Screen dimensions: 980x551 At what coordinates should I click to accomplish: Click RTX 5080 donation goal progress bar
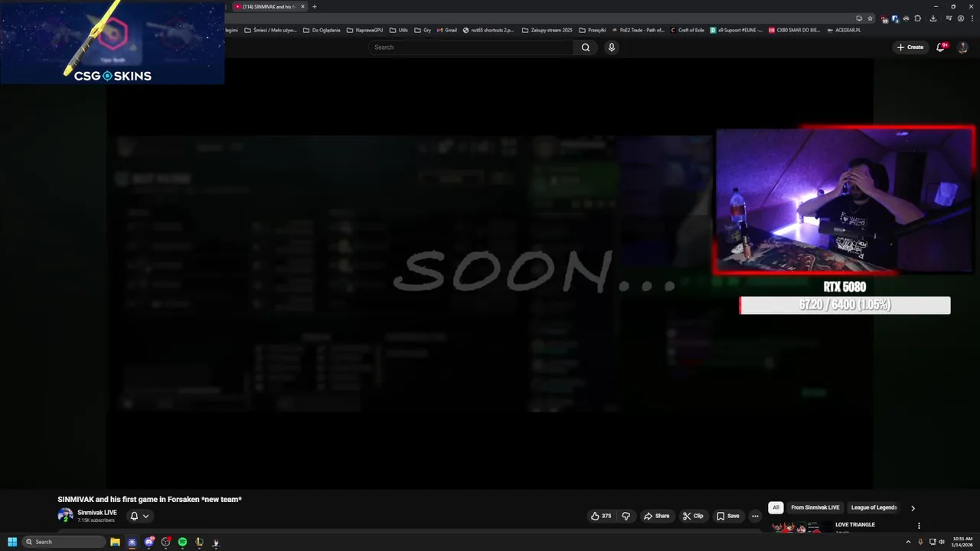pyautogui.click(x=844, y=305)
